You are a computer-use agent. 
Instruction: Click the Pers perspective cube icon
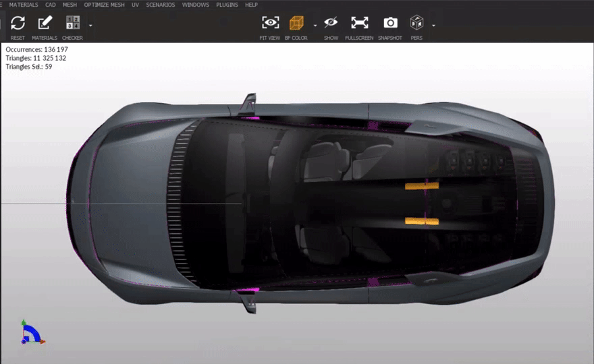point(416,23)
